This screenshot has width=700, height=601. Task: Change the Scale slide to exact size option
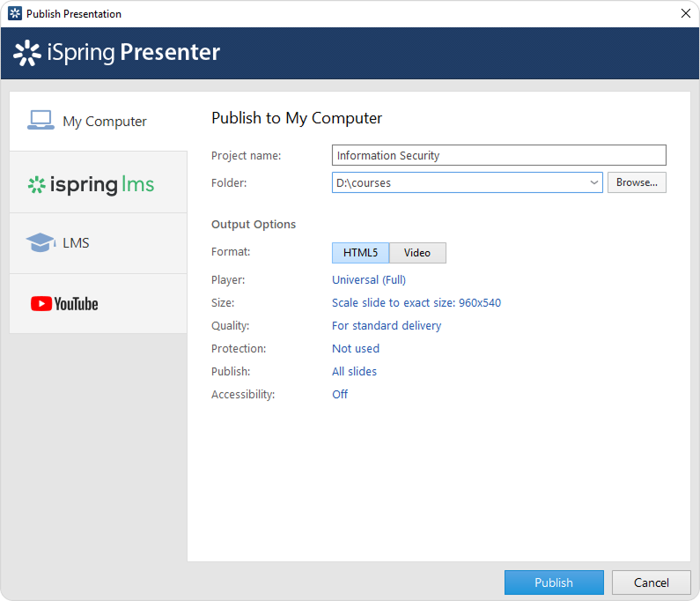(416, 303)
